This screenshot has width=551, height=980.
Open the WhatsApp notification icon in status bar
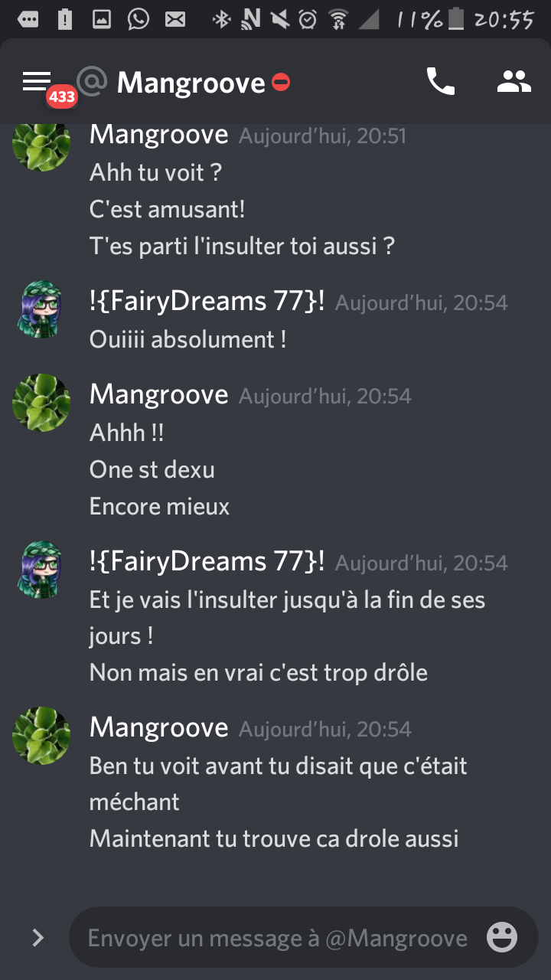[x=139, y=19]
